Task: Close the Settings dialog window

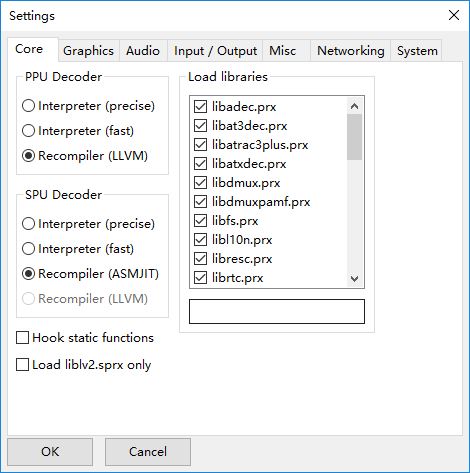Action: click(x=454, y=15)
